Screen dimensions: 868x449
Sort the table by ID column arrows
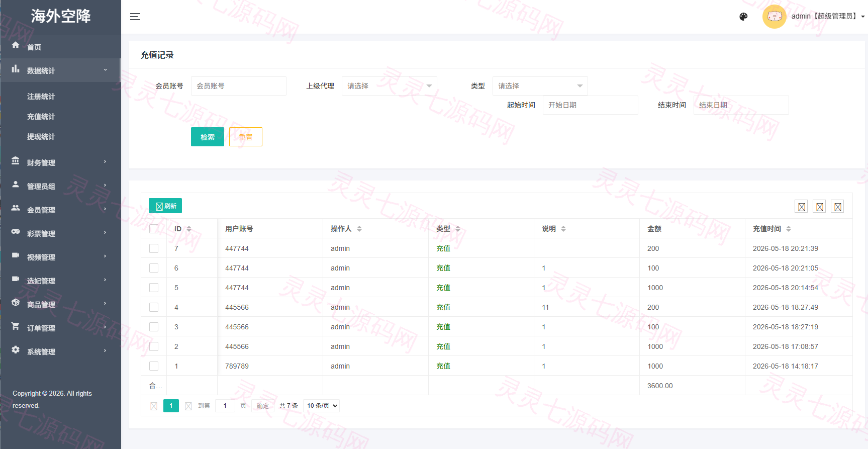coord(189,229)
